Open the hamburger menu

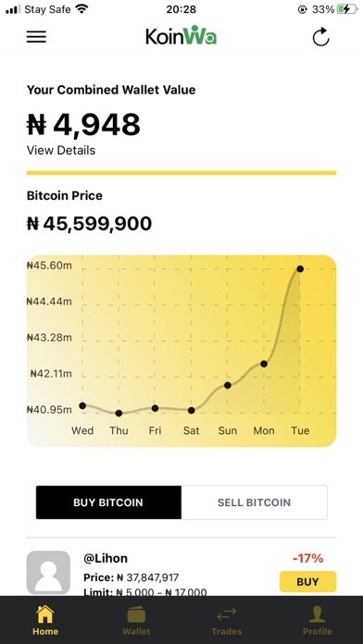click(37, 37)
